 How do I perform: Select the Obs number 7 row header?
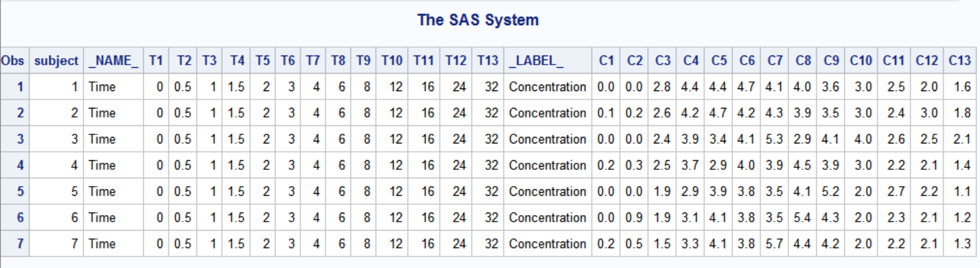tap(20, 243)
